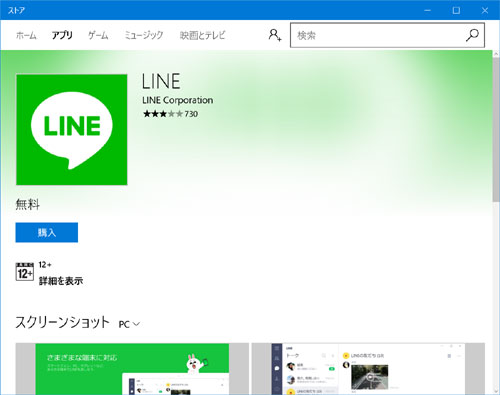Maximize the ストア window
Image resolution: width=500 pixels, height=395 pixels.
coord(456,10)
